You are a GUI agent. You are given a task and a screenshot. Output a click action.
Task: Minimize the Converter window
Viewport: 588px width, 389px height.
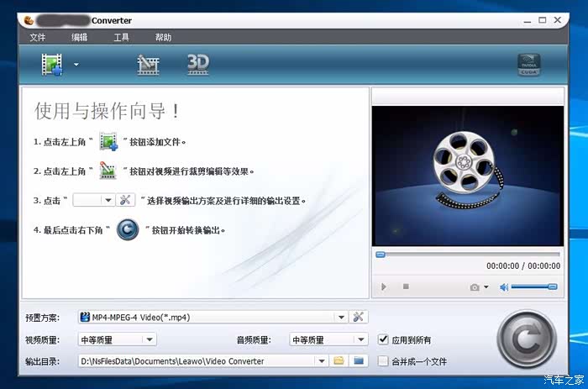[528, 21]
